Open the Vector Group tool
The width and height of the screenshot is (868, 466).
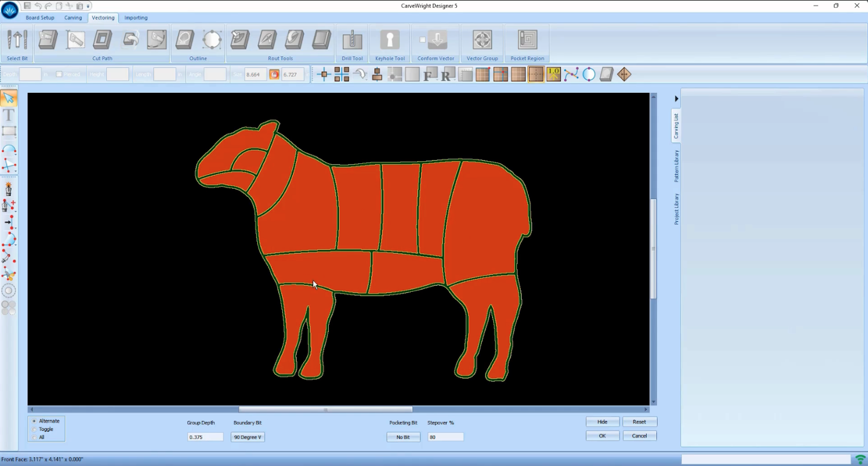[x=482, y=40]
